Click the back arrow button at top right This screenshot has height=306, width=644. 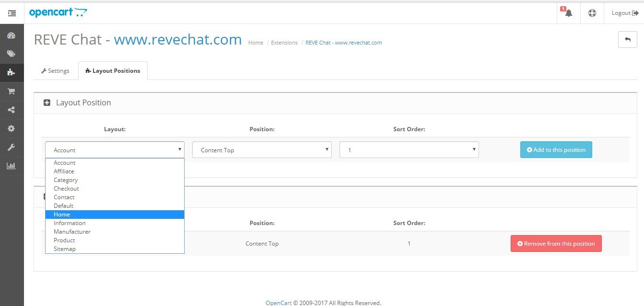(x=628, y=39)
